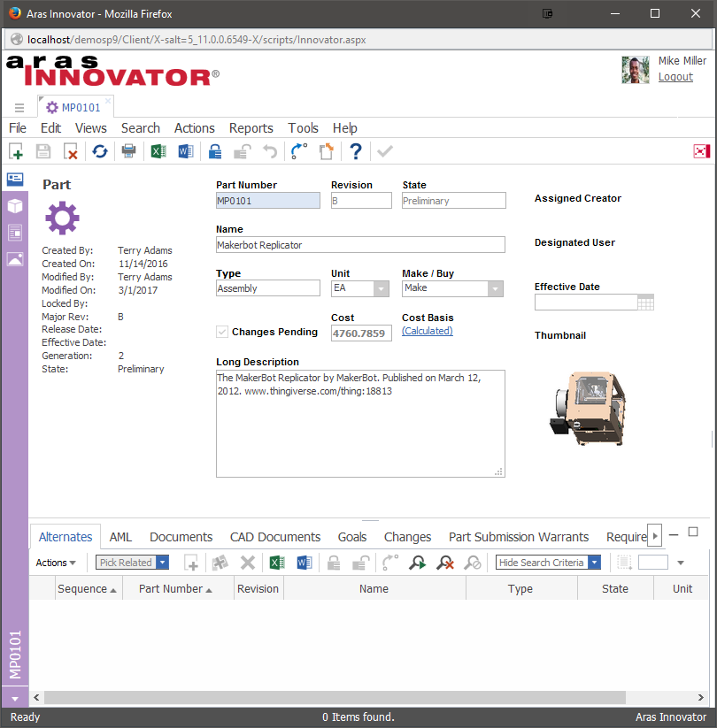717x728 pixels.
Task: Click the Promote icon in main toolbar
Action: (299, 151)
